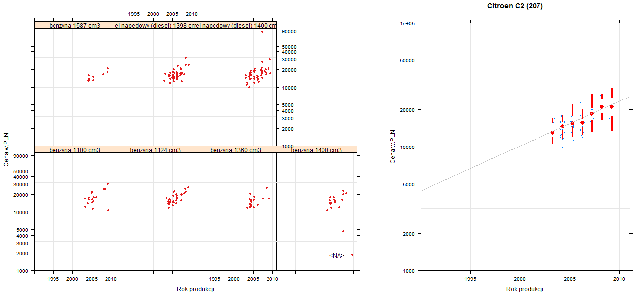
Task: Click the "1e+05" tick label
Action: tap(408, 23)
